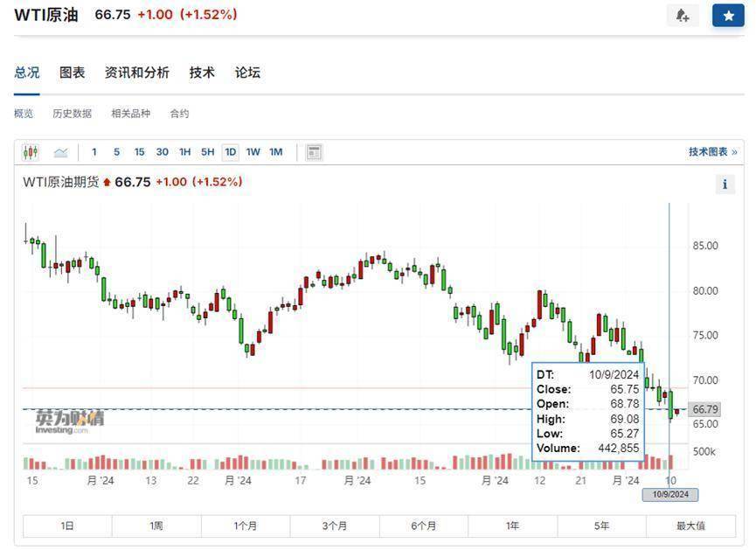Open 历史数据 sub-navigation link
The height and width of the screenshot is (550, 756).
[x=72, y=114]
